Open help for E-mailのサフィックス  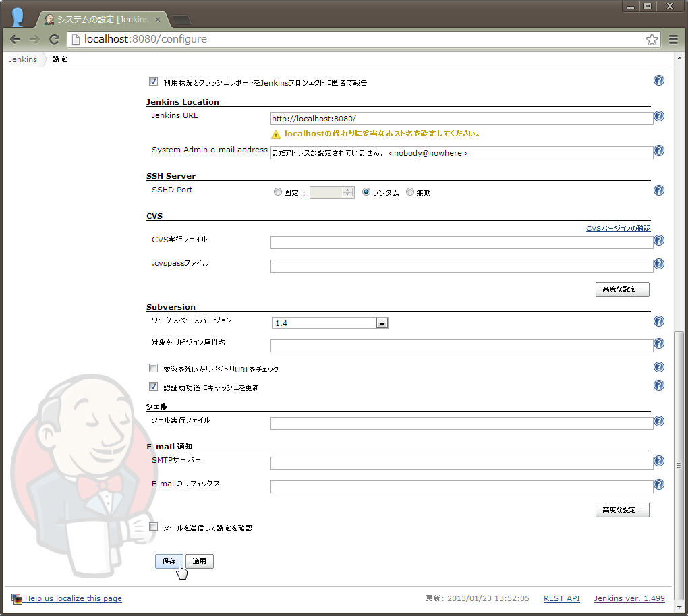(x=658, y=484)
